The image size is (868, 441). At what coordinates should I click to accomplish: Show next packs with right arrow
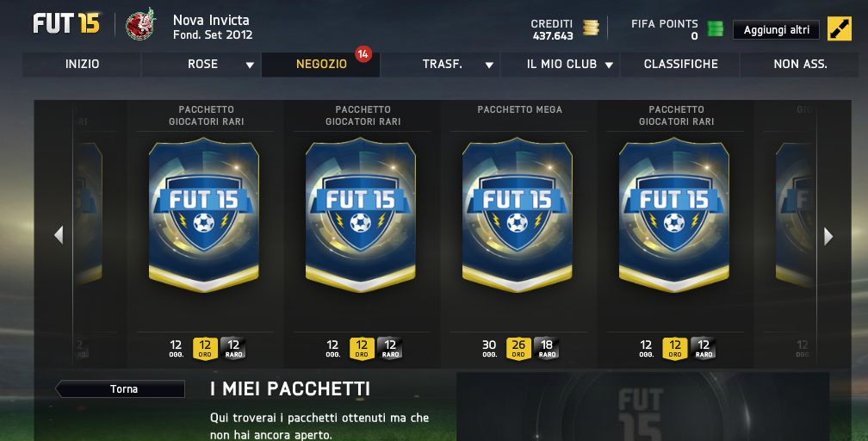(828, 236)
